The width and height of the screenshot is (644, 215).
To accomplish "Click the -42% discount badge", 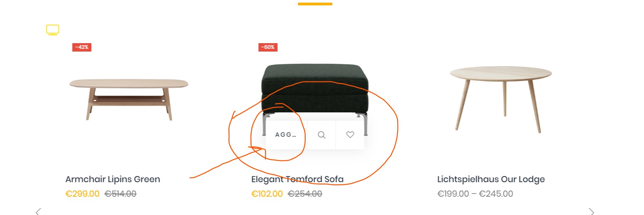I will click(x=82, y=47).
